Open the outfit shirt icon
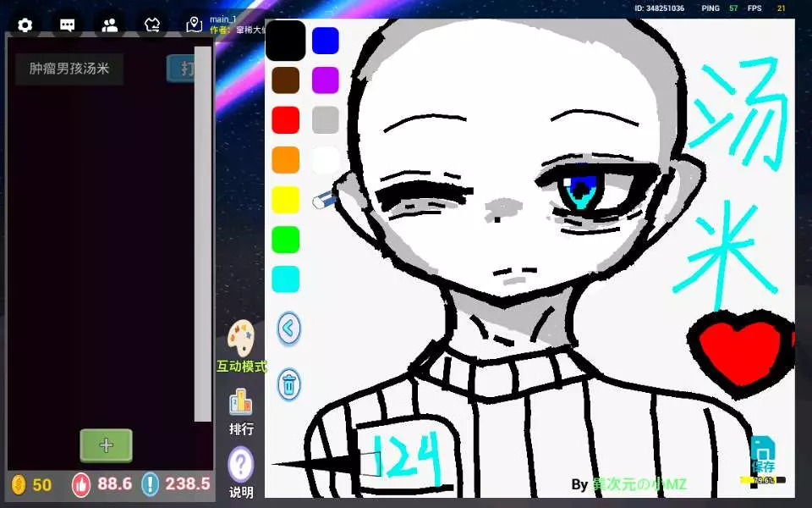 [152, 25]
